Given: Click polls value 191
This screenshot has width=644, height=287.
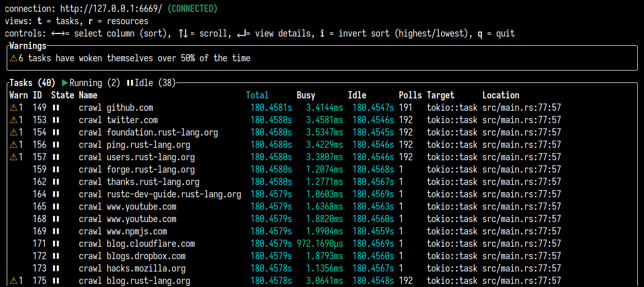Looking at the screenshot, I should point(405,108).
